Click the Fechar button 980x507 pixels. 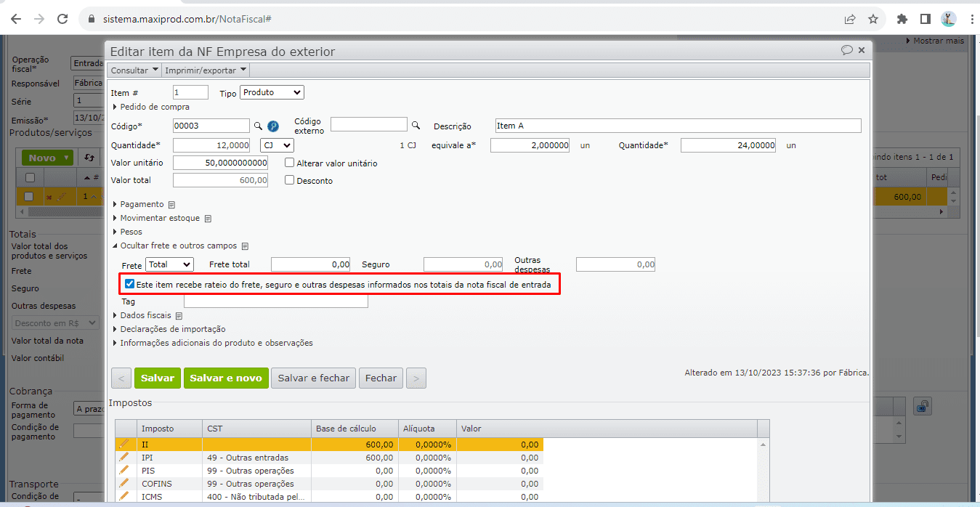[381, 378]
